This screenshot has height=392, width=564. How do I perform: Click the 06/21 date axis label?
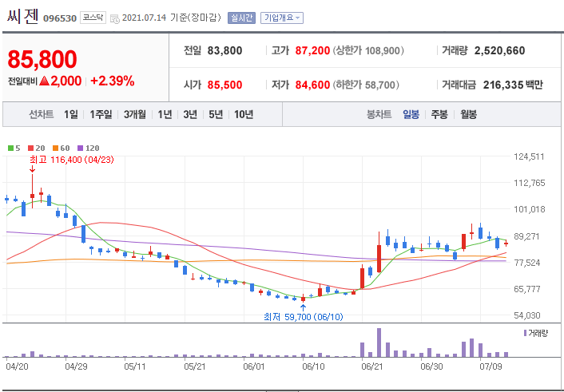pyautogui.click(x=372, y=366)
